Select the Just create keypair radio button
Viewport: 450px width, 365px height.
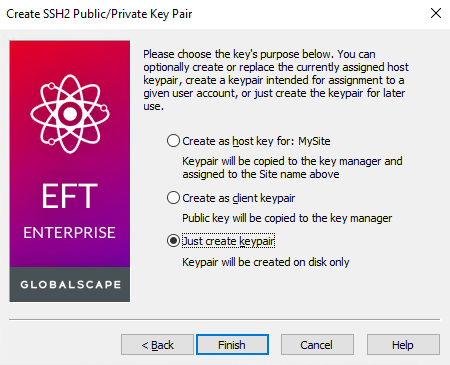[x=173, y=241]
